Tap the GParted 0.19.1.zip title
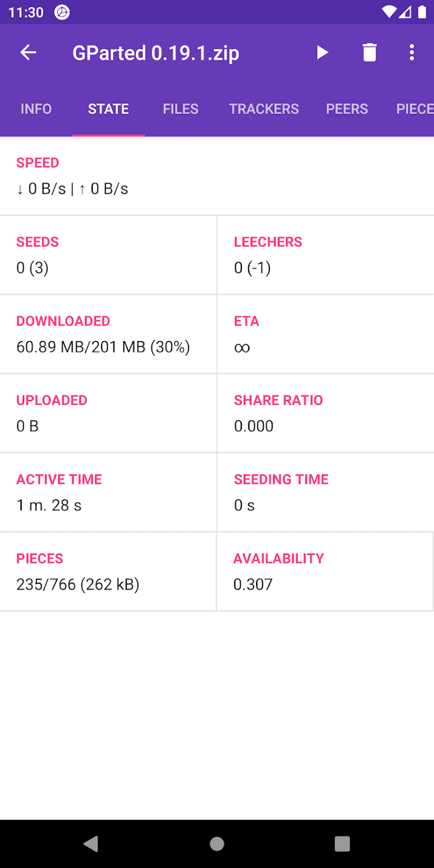 coord(156,53)
